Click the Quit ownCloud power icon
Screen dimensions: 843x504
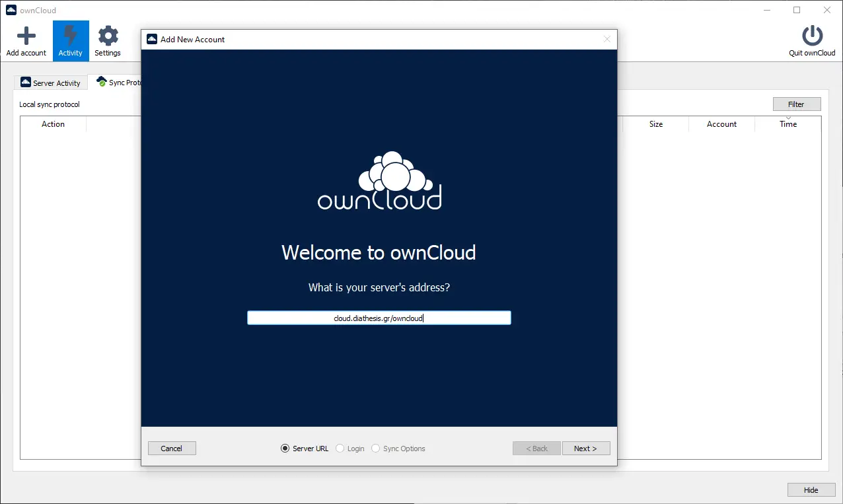[812, 36]
